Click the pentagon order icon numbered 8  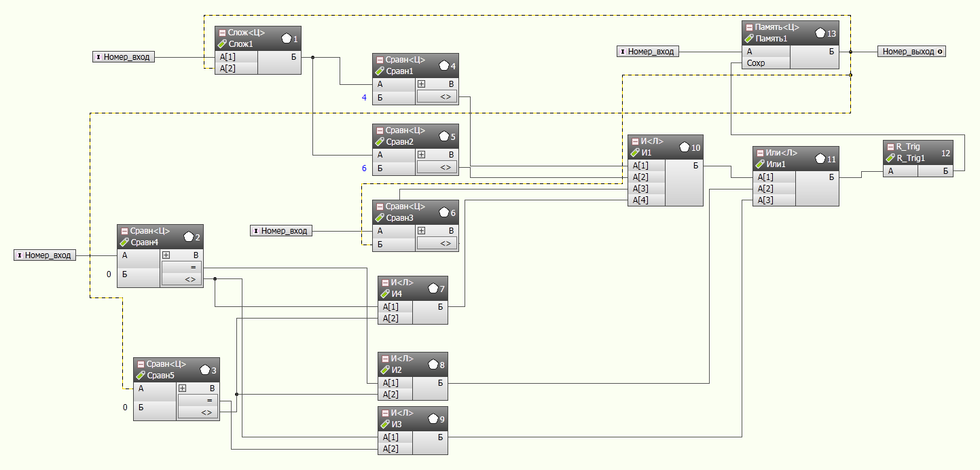[x=433, y=364]
